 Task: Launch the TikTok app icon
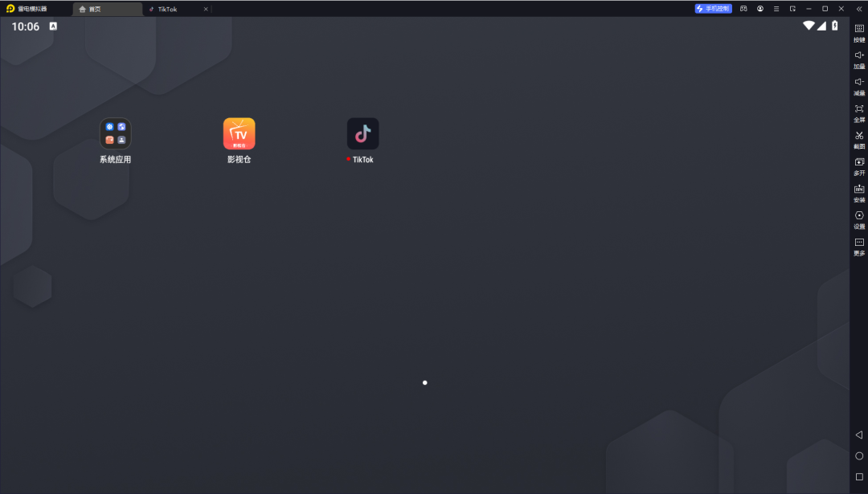pos(362,133)
